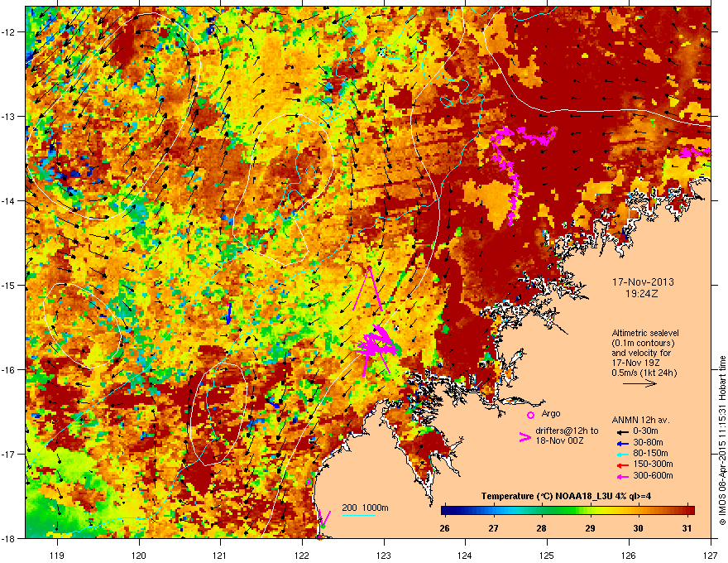The width and height of the screenshot is (728, 563).
Task: Click the Argo legend label
Action: pyautogui.click(x=551, y=413)
